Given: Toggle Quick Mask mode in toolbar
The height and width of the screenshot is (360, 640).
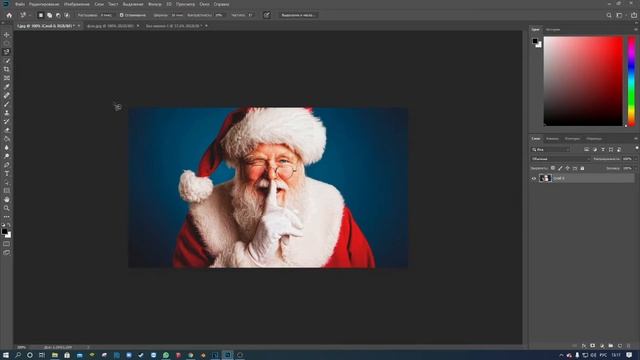Looking at the screenshot, I should tap(7, 244).
